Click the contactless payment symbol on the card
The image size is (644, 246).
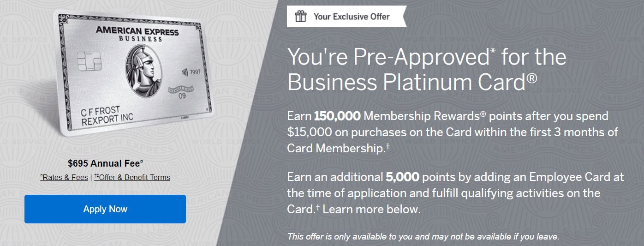coord(185,72)
